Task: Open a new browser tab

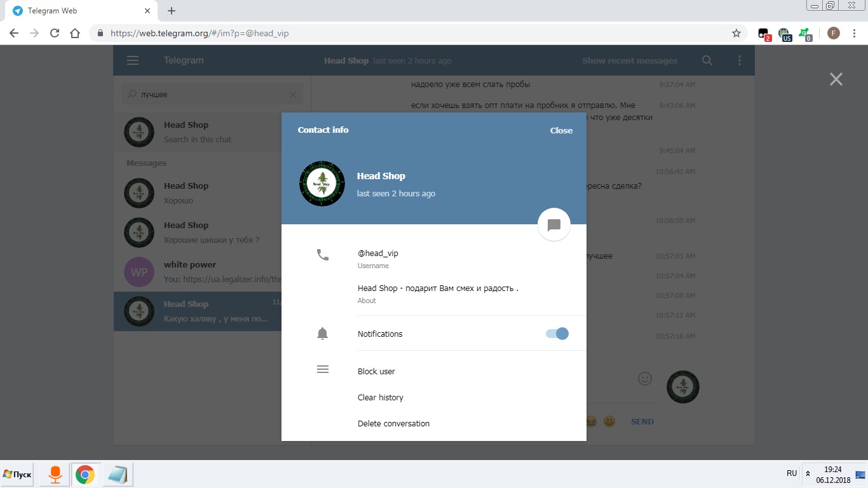Action: [172, 11]
